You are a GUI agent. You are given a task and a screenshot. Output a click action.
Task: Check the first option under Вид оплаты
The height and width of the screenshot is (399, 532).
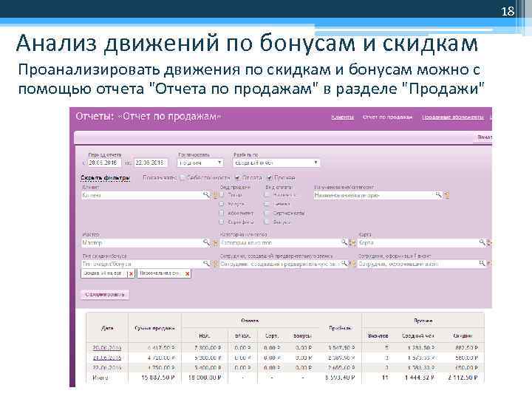(x=267, y=195)
